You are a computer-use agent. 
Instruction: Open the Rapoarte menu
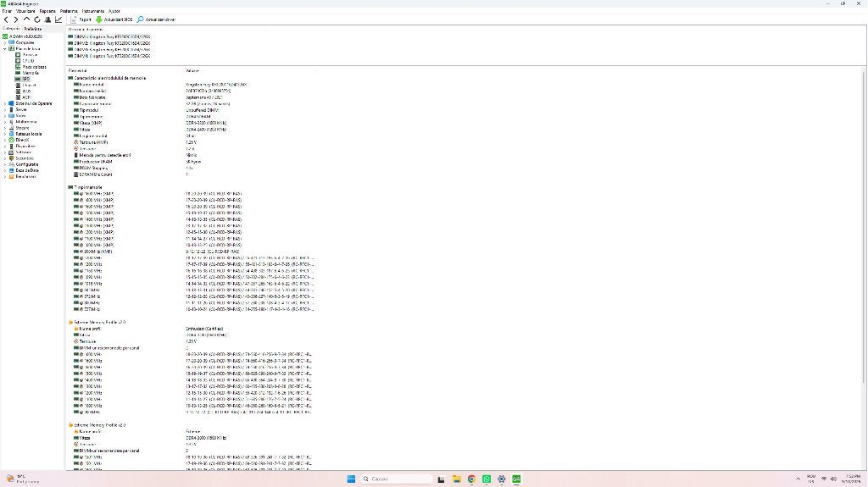click(x=47, y=11)
